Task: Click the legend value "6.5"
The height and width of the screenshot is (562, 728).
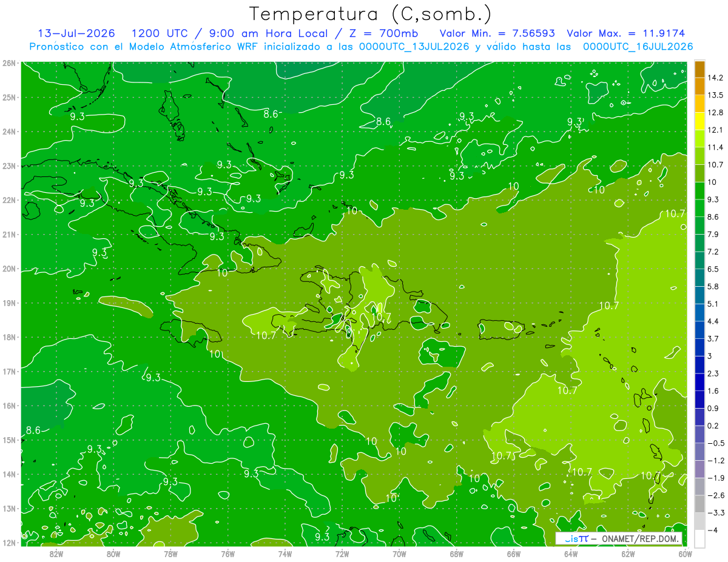Action: (713, 269)
